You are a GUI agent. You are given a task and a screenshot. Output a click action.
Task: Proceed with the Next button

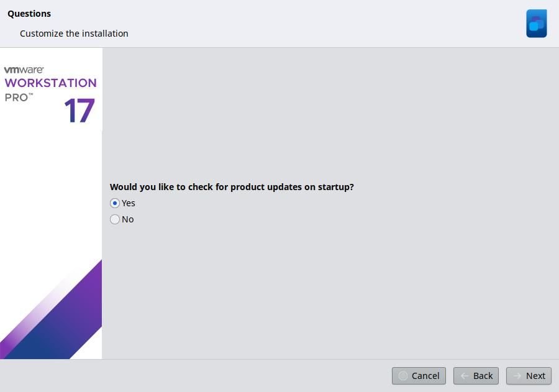(x=529, y=376)
